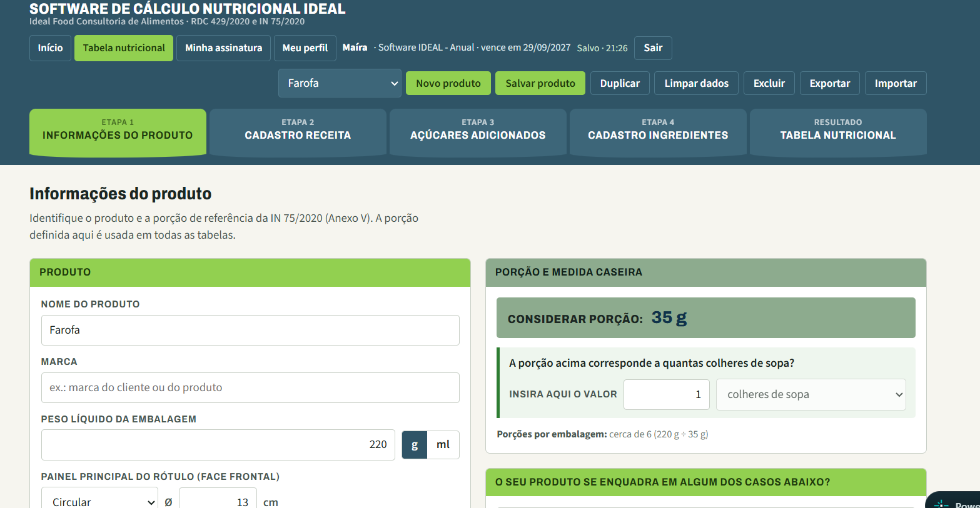Delete the product with Excluir
980x508 pixels.
pos(769,83)
